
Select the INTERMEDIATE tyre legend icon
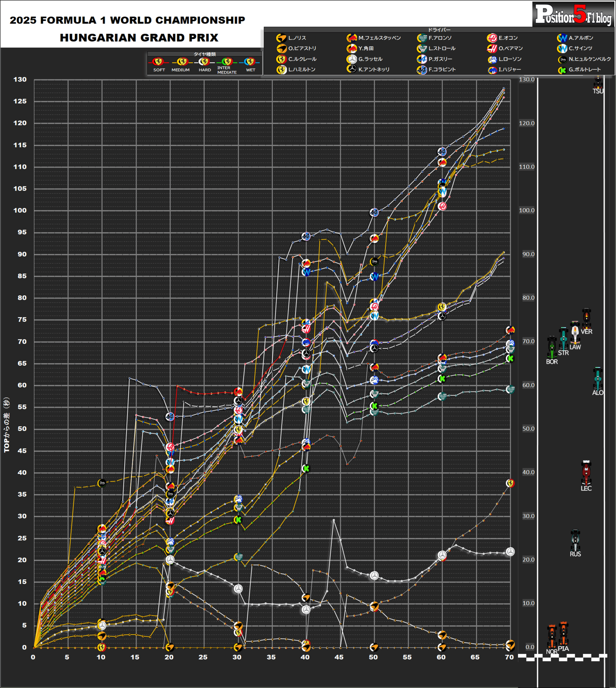[x=227, y=62]
